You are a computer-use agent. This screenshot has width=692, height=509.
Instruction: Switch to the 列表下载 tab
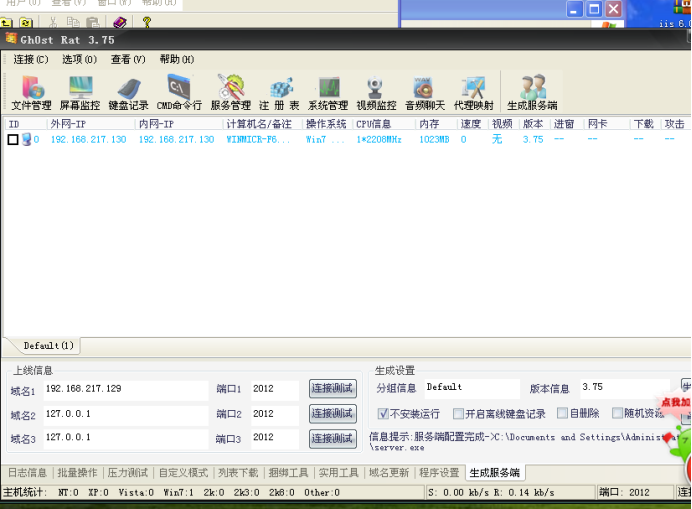click(238, 473)
